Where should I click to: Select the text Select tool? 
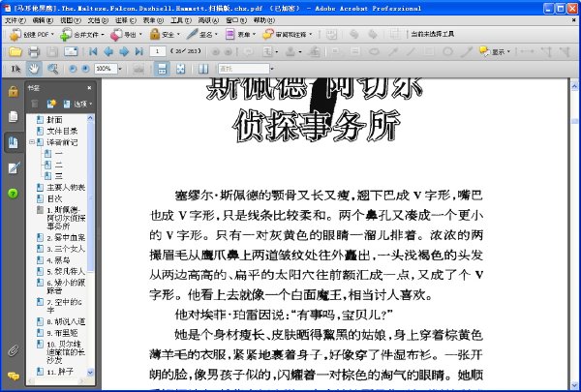click(x=15, y=69)
